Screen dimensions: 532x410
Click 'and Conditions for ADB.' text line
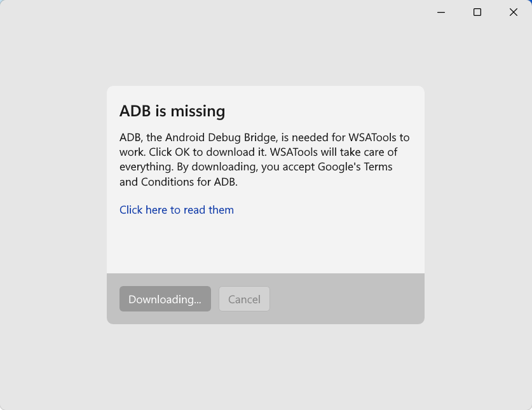(x=178, y=182)
